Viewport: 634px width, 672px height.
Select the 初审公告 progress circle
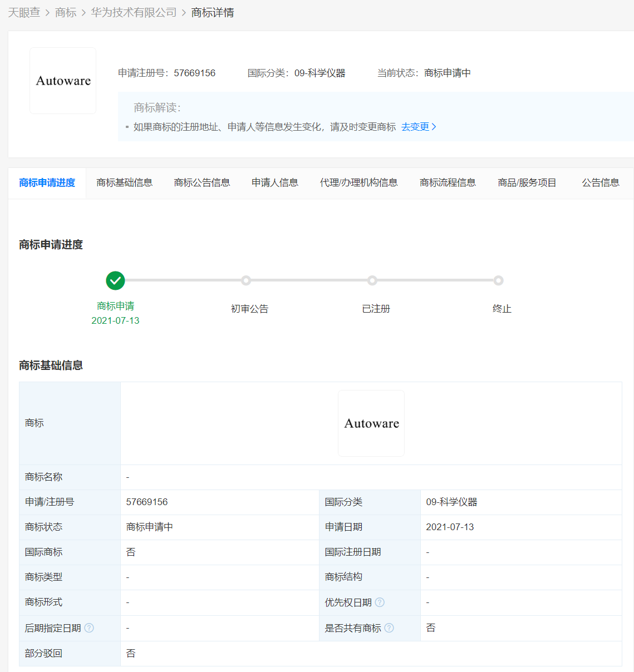246,280
